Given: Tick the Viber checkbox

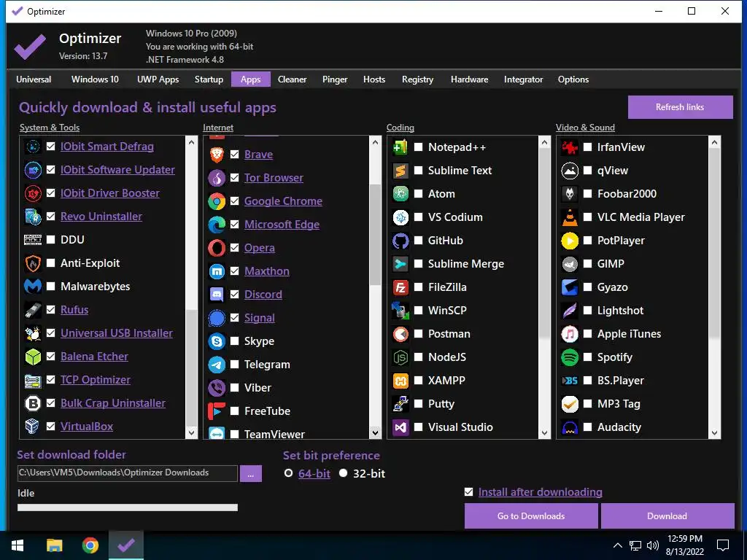Looking at the screenshot, I should click(x=234, y=388).
